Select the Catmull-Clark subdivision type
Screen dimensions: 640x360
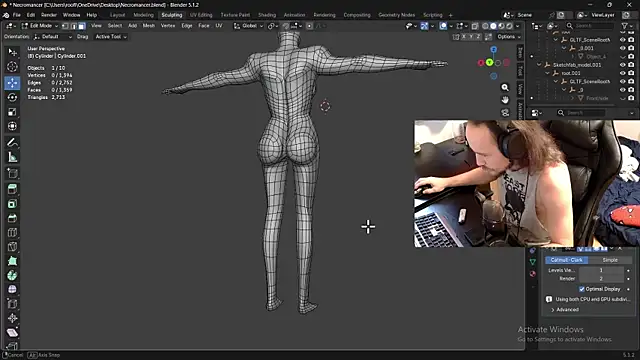[x=567, y=260]
